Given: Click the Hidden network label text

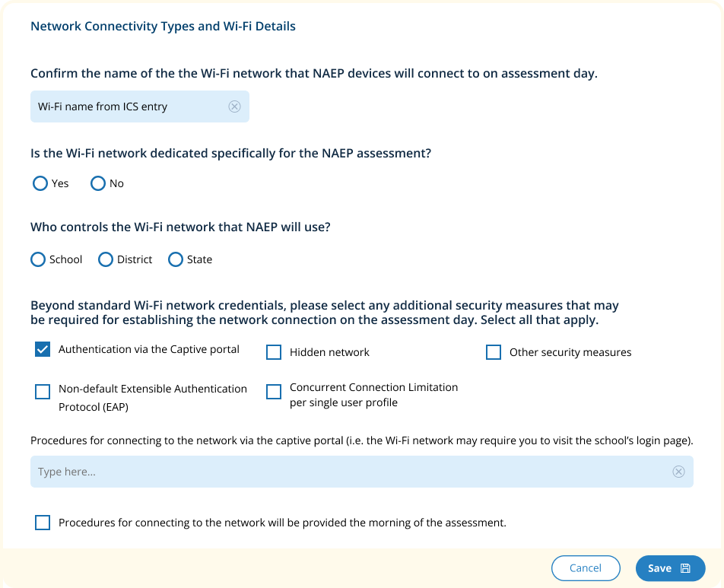Looking at the screenshot, I should (329, 352).
